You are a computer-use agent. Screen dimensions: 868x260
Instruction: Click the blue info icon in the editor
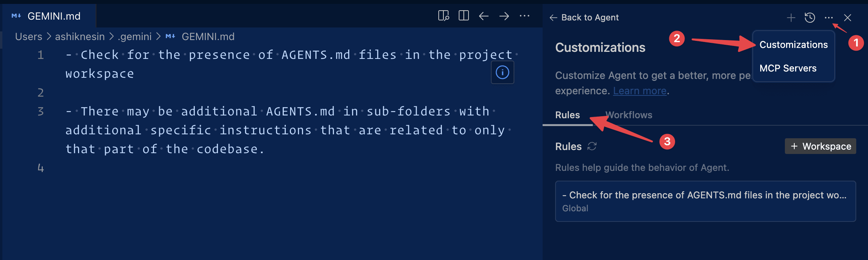pyautogui.click(x=502, y=72)
